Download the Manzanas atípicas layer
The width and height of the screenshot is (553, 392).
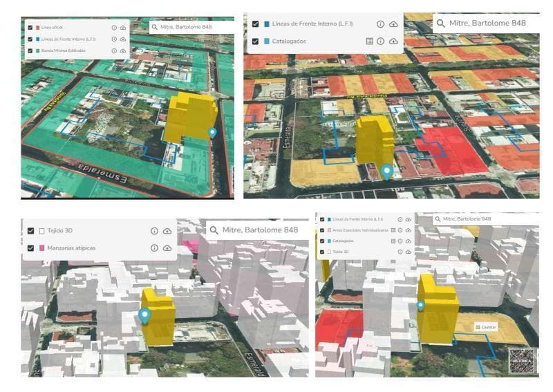[167, 248]
